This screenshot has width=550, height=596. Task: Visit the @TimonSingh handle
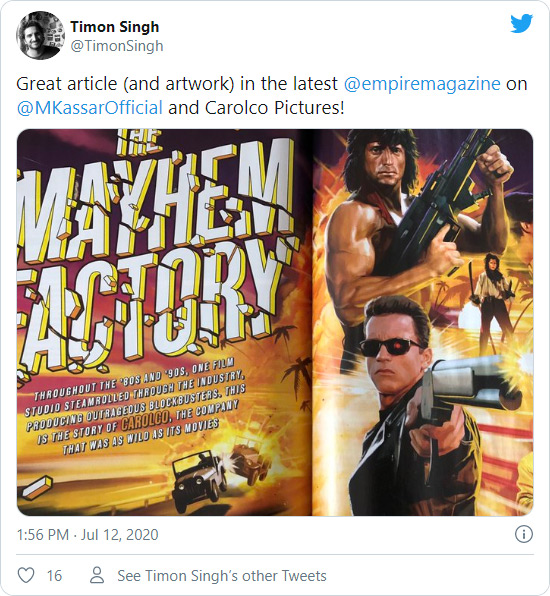[117, 46]
